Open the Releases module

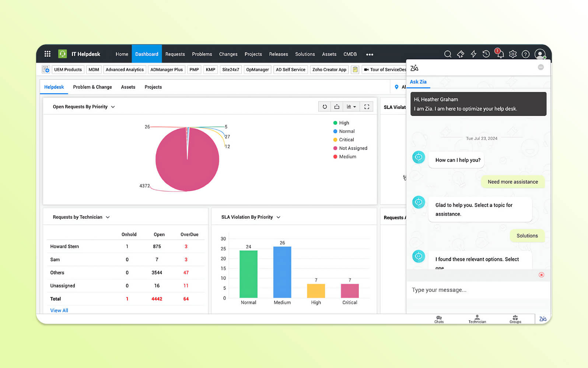(279, 54)
